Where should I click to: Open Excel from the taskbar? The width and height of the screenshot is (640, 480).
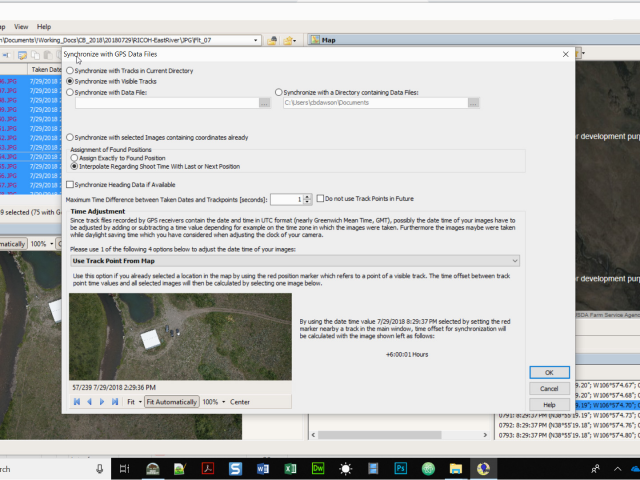pyautogui.click(x=290, y=469)
